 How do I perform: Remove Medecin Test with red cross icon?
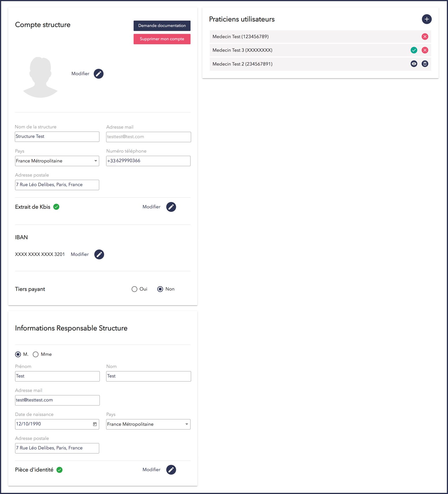[x=425, y=37]
